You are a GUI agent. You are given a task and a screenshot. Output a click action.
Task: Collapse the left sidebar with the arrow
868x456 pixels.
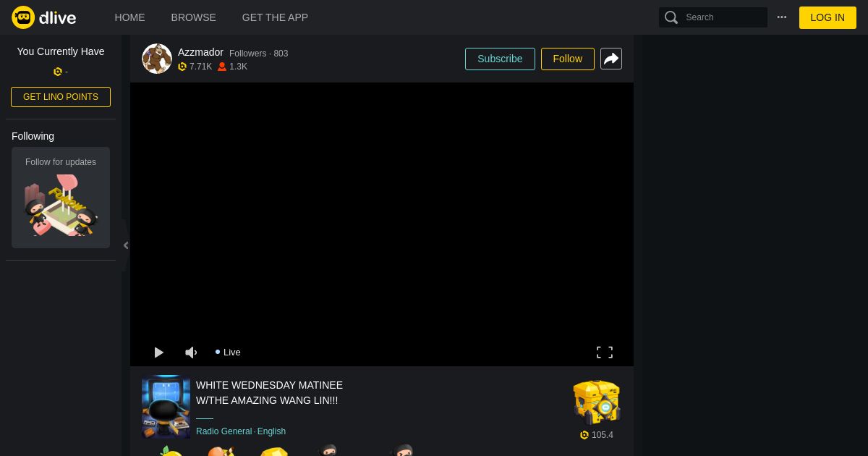[x=126, y=245]
